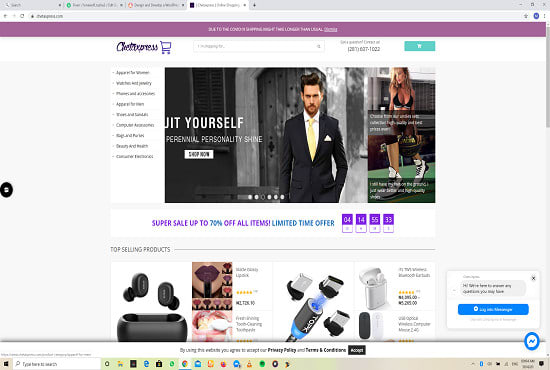
Task: Open Phones and accessories category
Action: click(135, 94)
